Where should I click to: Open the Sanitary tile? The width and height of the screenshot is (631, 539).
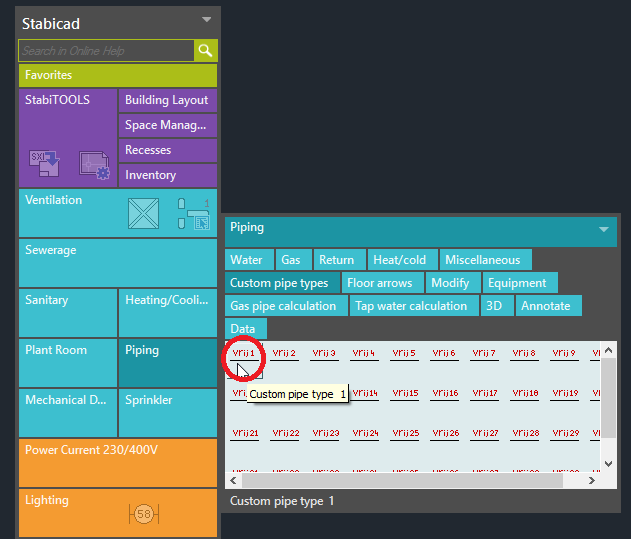pyautogui.click(x=68, y=313)
